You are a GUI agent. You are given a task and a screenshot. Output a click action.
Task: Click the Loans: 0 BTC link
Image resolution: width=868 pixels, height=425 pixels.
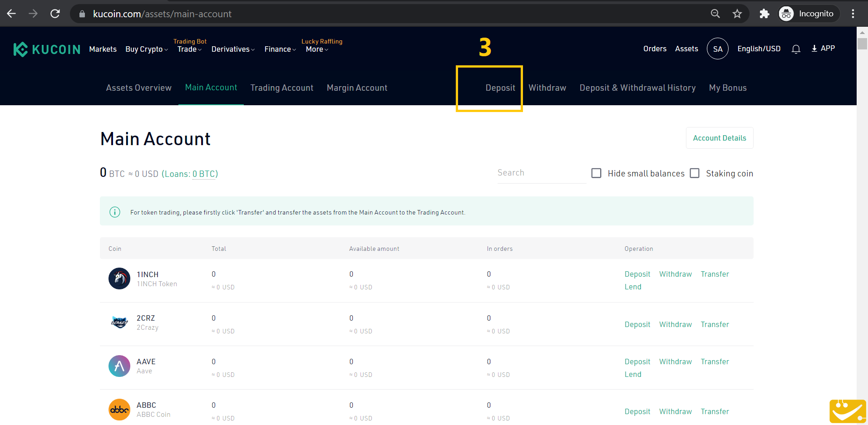[x=190, y=174]
